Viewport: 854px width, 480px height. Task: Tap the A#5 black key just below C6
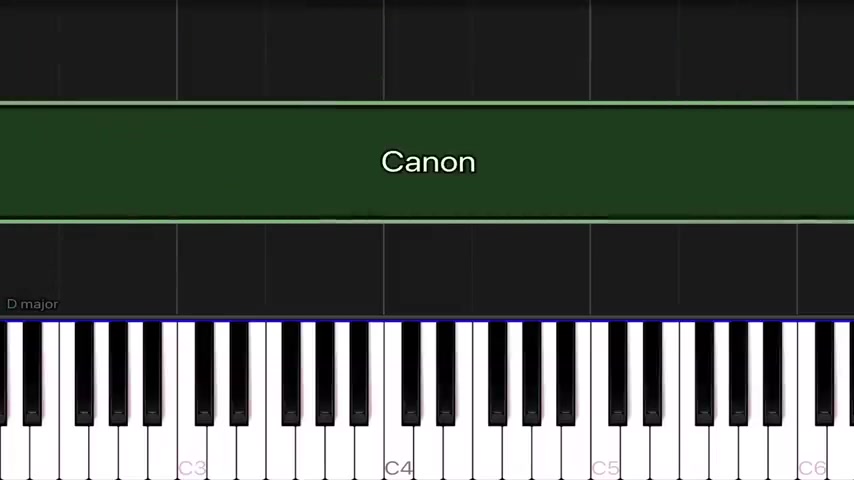click(x=772, y=373)
